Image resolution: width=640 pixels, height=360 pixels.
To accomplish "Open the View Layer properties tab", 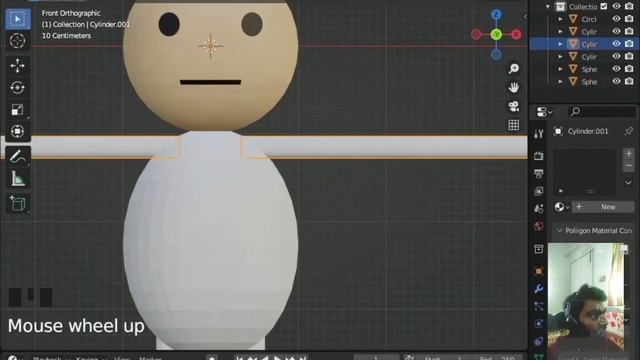I will tap(539, 191).
